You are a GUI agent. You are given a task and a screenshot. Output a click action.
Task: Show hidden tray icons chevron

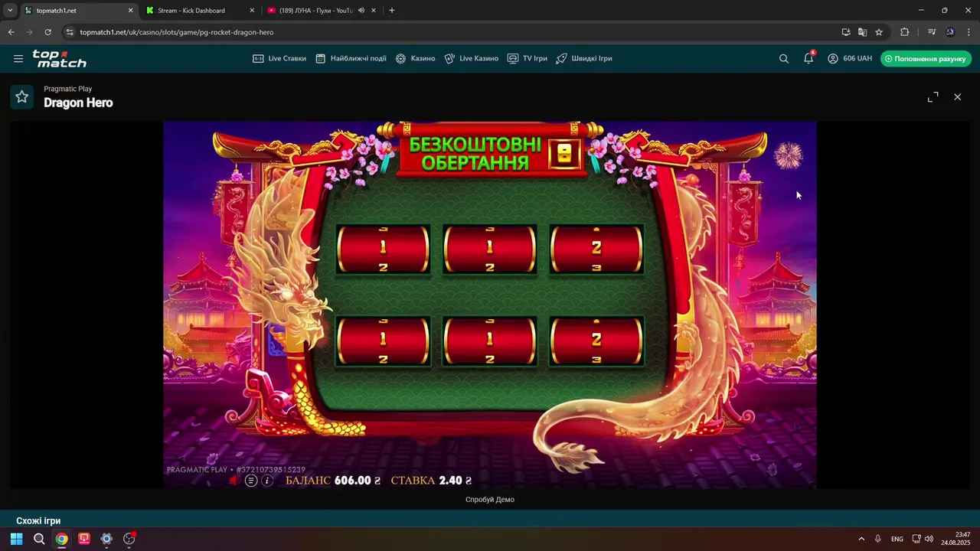[861, 539]
